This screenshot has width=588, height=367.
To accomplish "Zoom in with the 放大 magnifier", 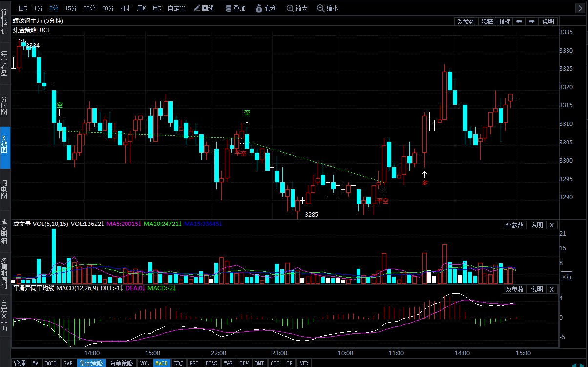I will point(297,8).
